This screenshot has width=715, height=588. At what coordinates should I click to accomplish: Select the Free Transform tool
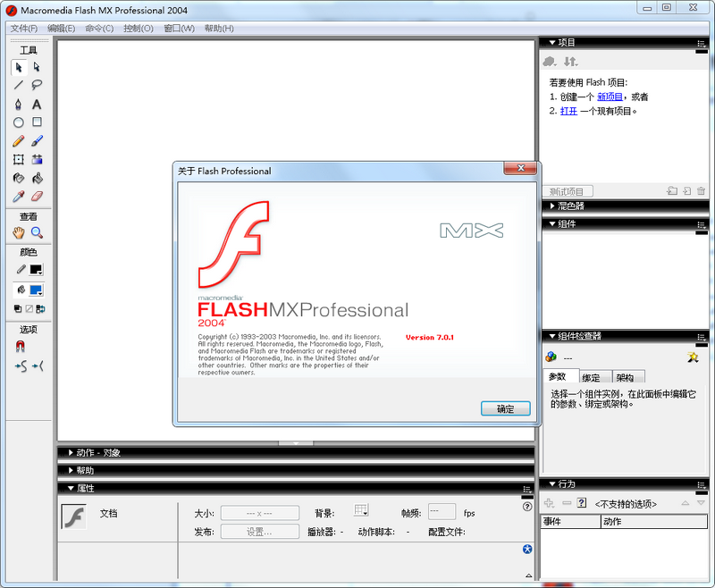pyautogui.click(x=20, y=159)
